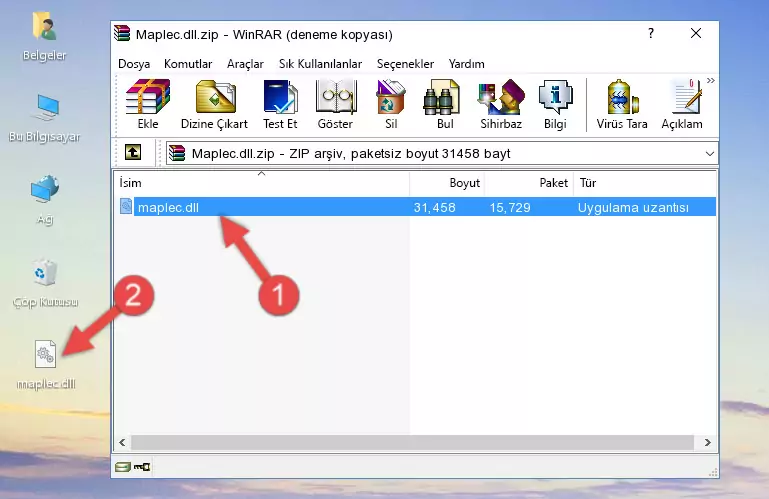Screen dimensions: 769x499
Task: Open the Yardım menu
Action: point(466,64)
